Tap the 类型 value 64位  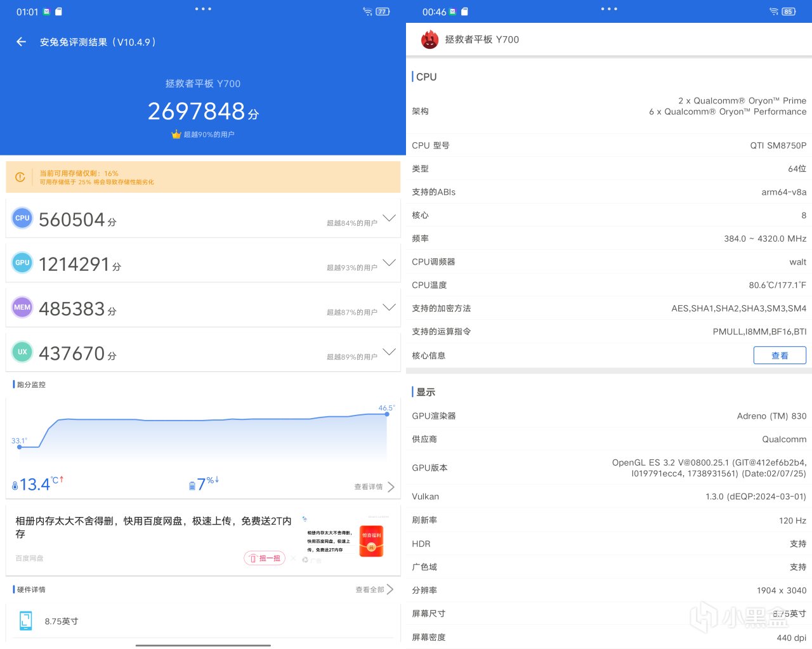[x=797, y=169]
